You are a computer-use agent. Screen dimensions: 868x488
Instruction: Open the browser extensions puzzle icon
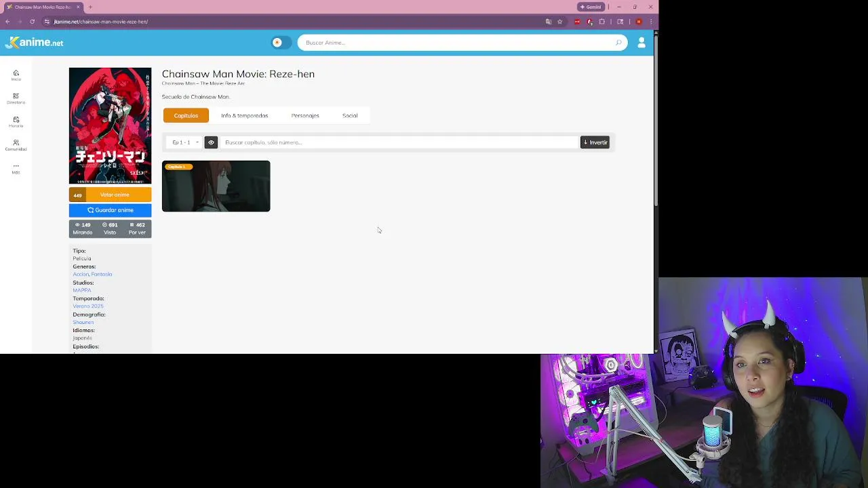(x=601, y=22)
